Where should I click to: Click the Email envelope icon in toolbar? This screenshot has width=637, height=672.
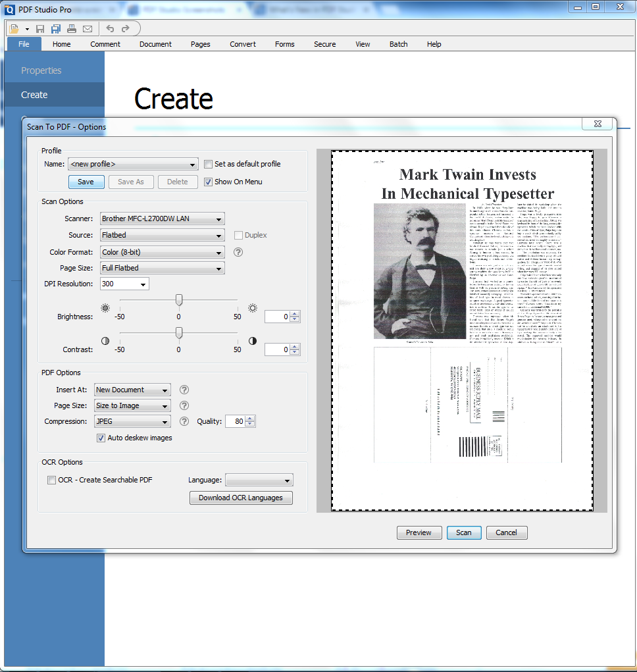88,29
